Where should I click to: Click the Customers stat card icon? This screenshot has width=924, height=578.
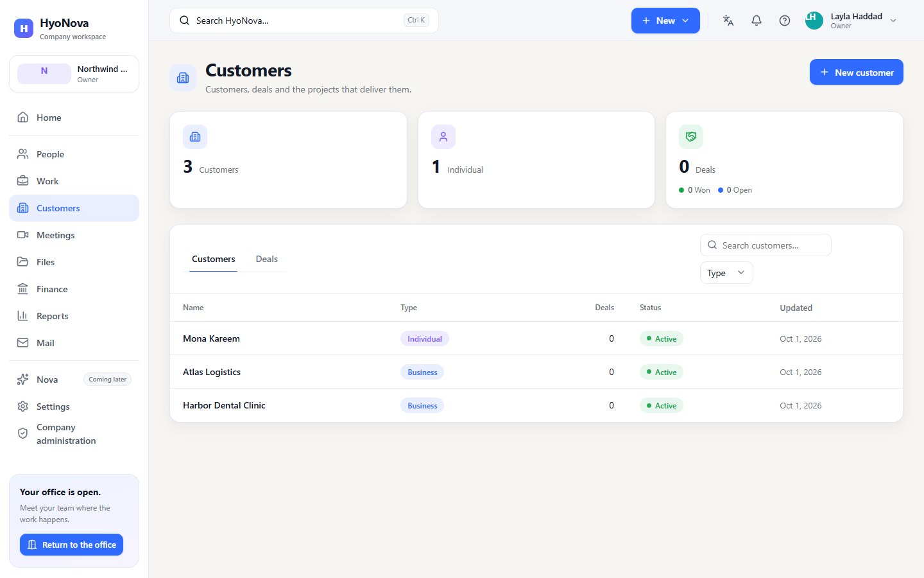pos(195,137)
